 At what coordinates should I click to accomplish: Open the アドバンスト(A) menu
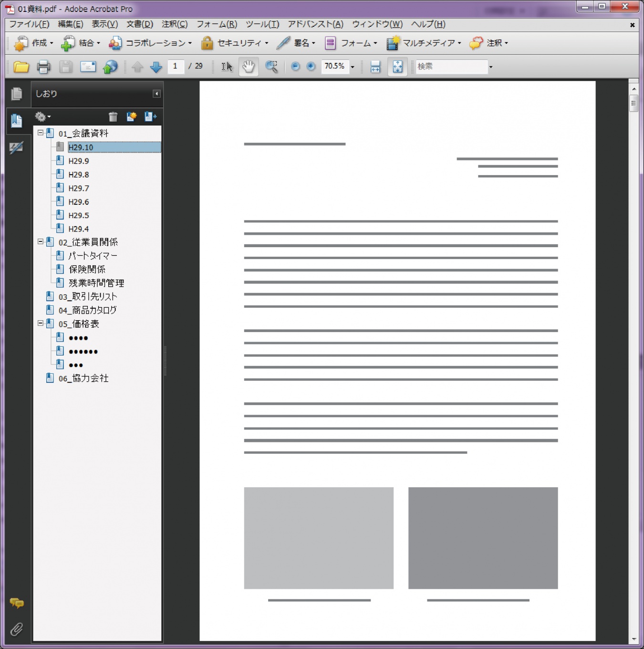(315, 24)
